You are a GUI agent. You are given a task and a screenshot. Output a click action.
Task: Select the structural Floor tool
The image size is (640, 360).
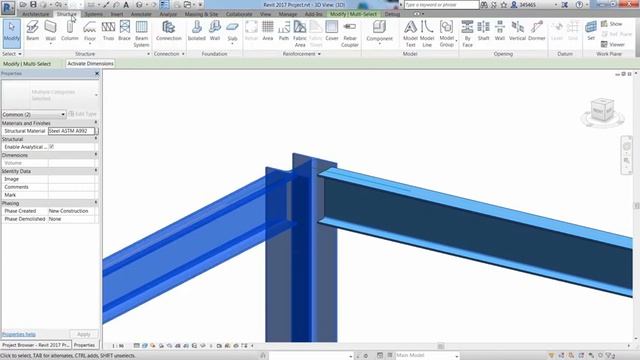coord(89,31)
